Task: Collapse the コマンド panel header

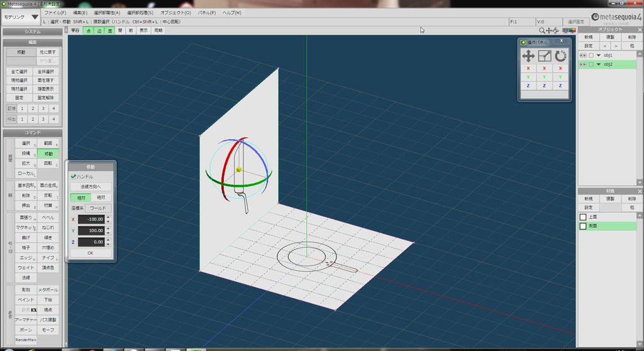Action: (33, 133)
